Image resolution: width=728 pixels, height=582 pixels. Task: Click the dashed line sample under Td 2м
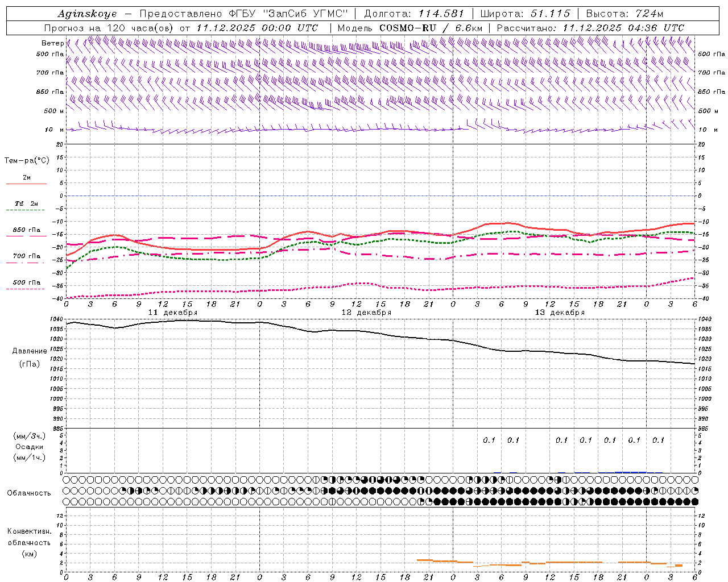pyautogui.click(x=25, y=210)
